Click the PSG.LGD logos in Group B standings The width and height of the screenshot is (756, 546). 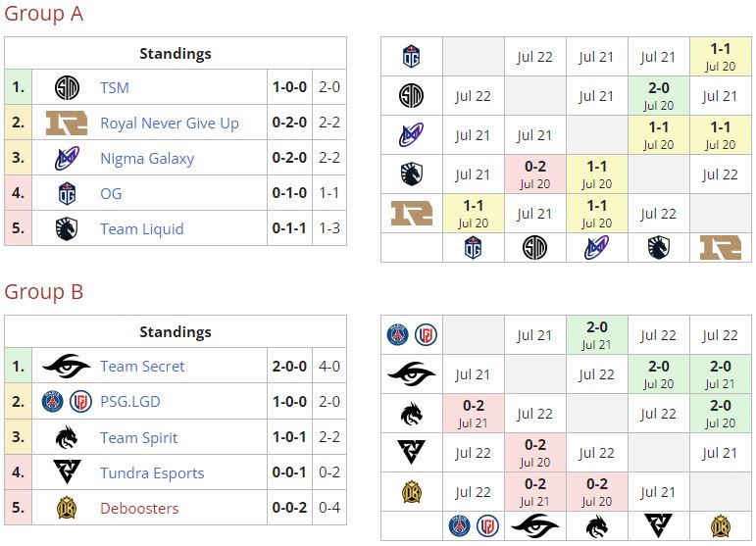point(67,402)
